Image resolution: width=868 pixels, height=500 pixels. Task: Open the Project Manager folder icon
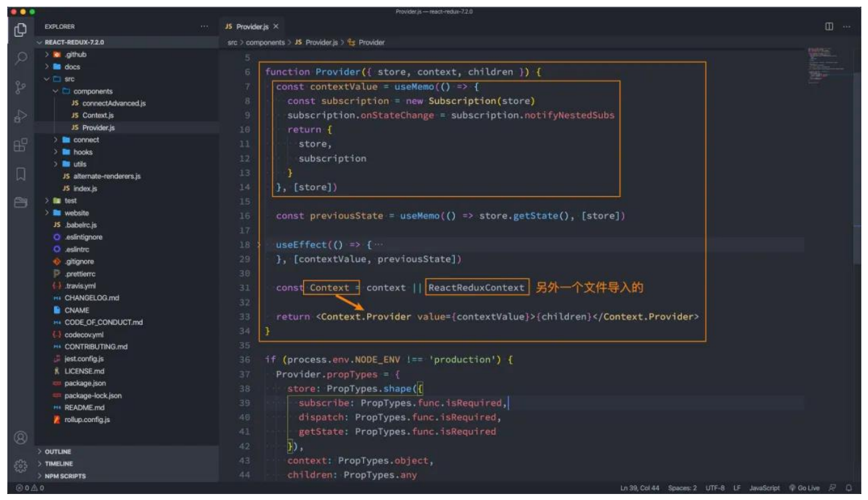click(x=21, y=203)
